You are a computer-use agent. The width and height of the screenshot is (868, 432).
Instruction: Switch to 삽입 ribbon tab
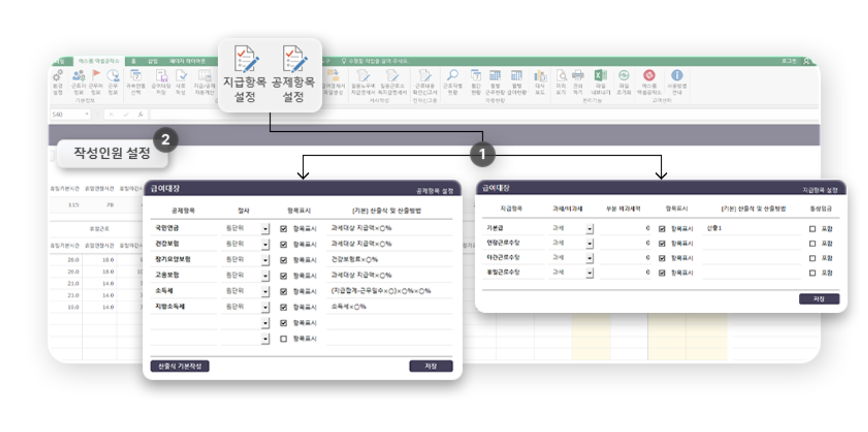click(153, 61)
